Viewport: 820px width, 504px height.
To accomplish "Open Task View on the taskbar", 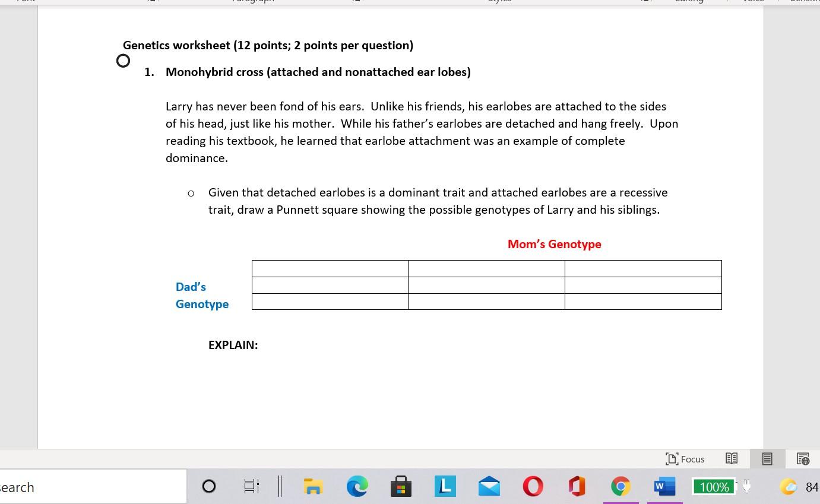I will [x=252, y=487].
